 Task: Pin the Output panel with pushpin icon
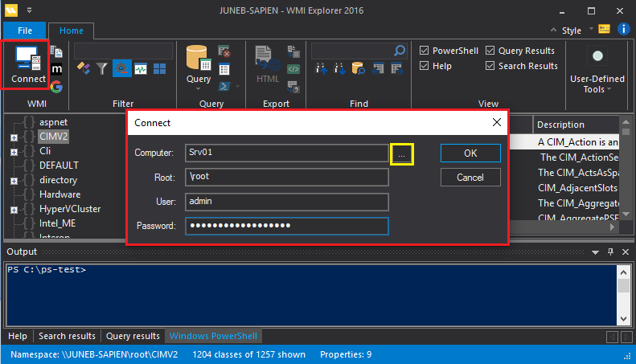[610, 252]
